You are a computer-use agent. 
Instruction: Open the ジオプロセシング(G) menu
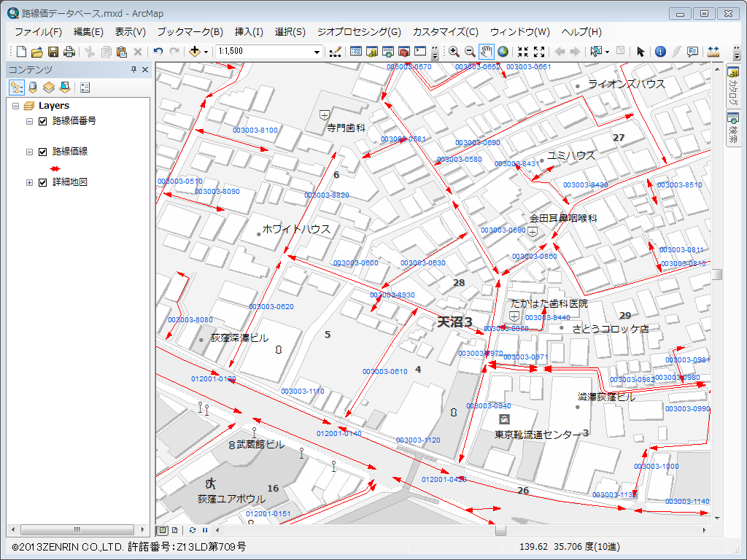coord(359,32)
